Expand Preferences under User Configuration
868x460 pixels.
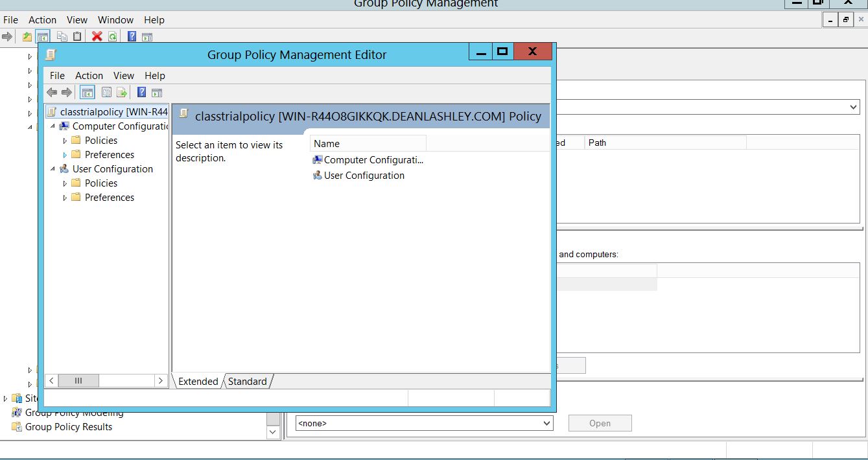point(65,198)
